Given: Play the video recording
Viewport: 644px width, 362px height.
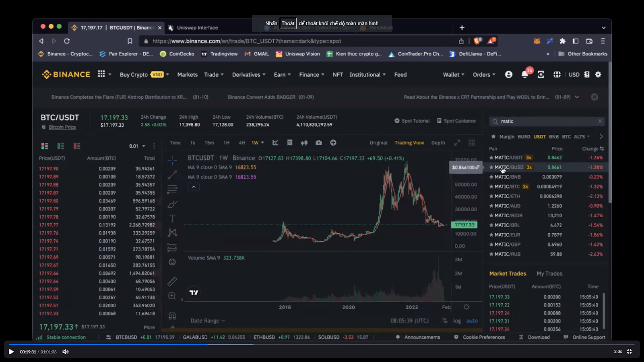Looking at the screenshot, I should [x=11, y=352].
